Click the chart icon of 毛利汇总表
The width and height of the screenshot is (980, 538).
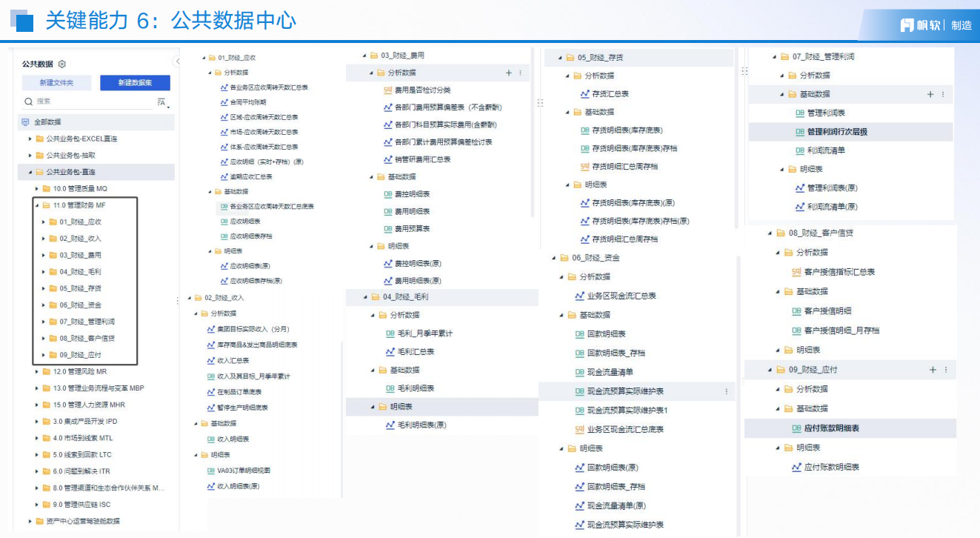coord(390,352)
